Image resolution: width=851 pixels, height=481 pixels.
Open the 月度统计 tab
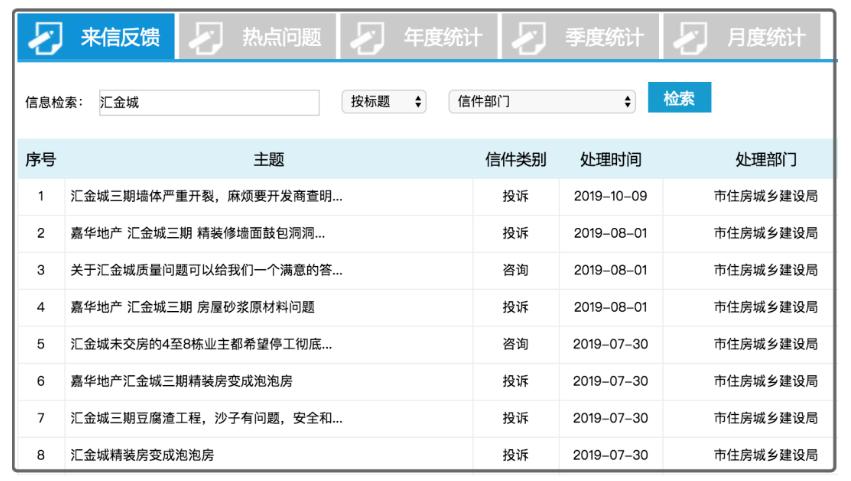pos(742,36)
